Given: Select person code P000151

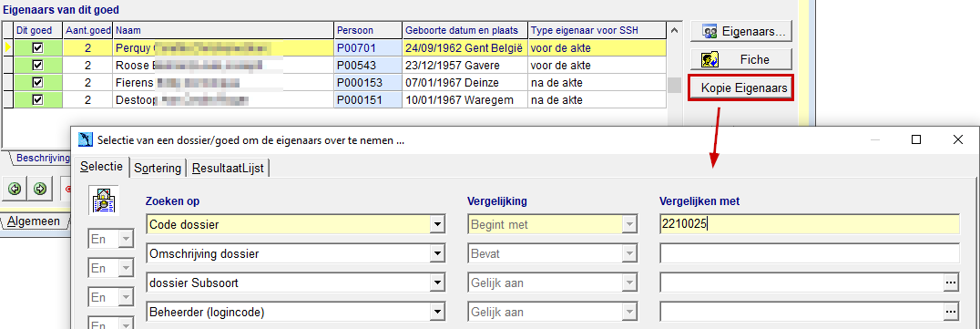Looking at the screenshot, I should [368, 99].
